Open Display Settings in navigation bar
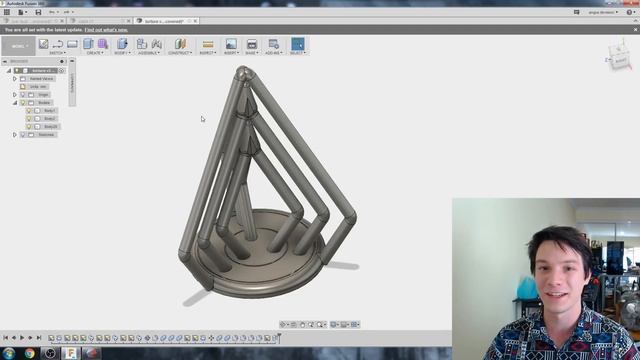Viewport: 640px width, 360px height. tap(334, 324)
